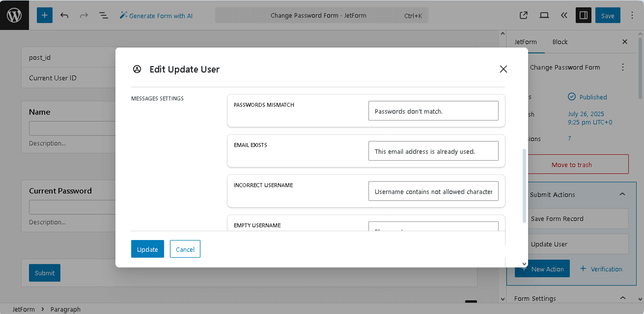Screen dimensions: 644x314
Task: Click the WordPress logo in the top bar
Action: tap(14, 14)
